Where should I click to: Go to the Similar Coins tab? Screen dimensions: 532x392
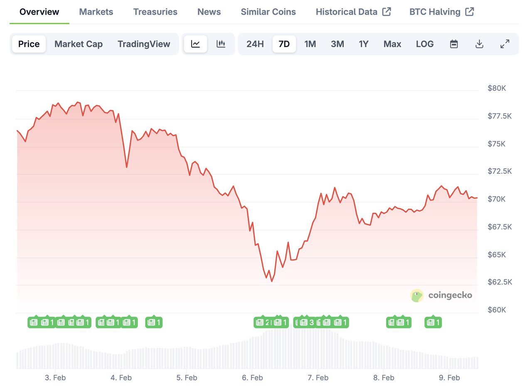268,12
